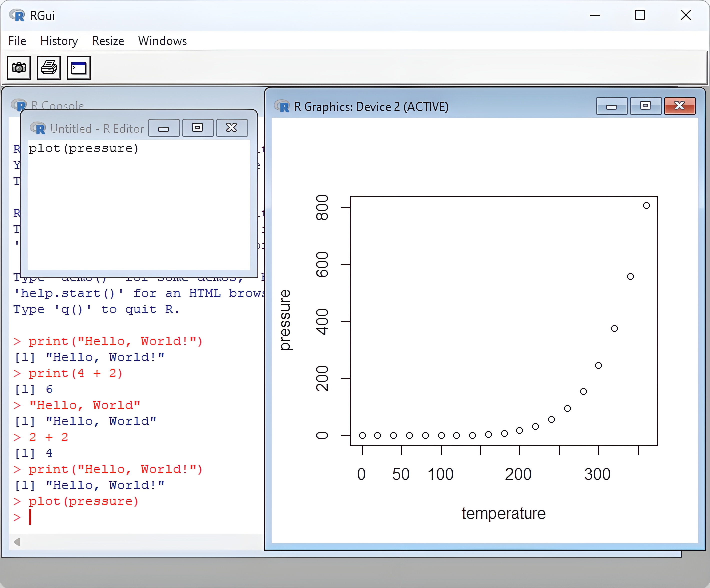Open the File menu

coord(17,41)
